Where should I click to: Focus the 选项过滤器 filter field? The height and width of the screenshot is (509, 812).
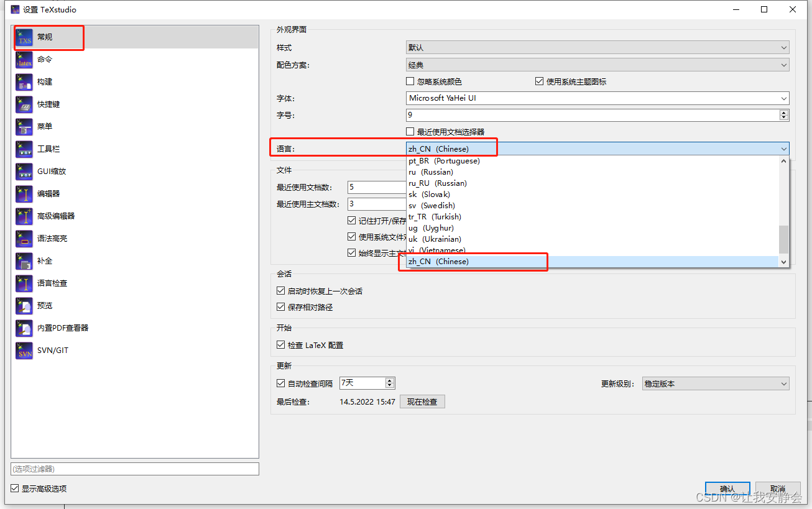(135, 469)
